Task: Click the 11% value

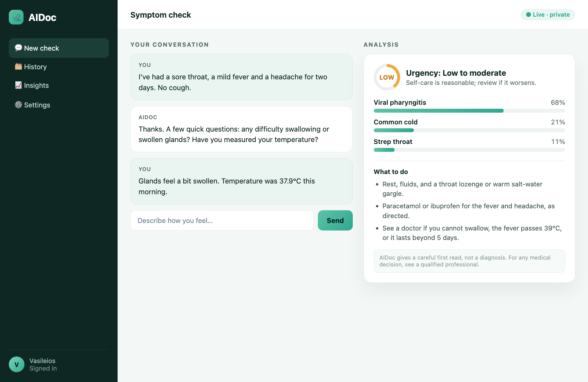Action: pos(558,142)
